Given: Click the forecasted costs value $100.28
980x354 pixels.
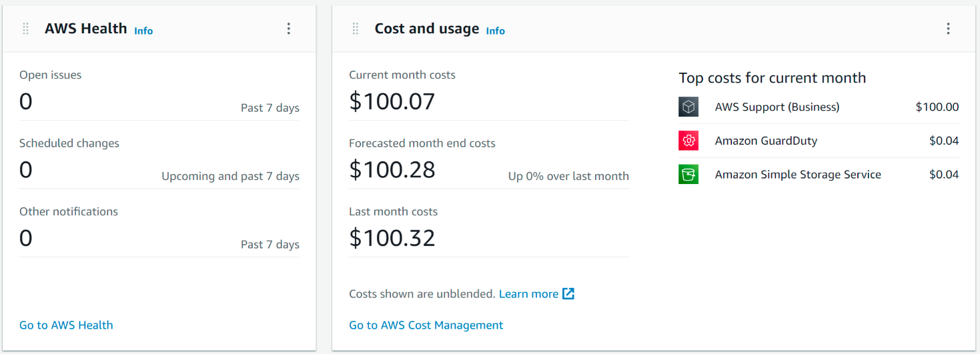Looking at the screenshot, I should click(x=392, y=169).
